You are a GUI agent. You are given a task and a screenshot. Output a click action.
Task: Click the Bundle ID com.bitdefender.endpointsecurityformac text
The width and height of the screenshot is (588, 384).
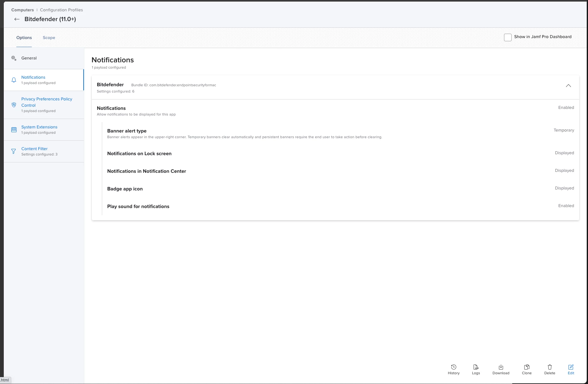(x=174, y=85)
